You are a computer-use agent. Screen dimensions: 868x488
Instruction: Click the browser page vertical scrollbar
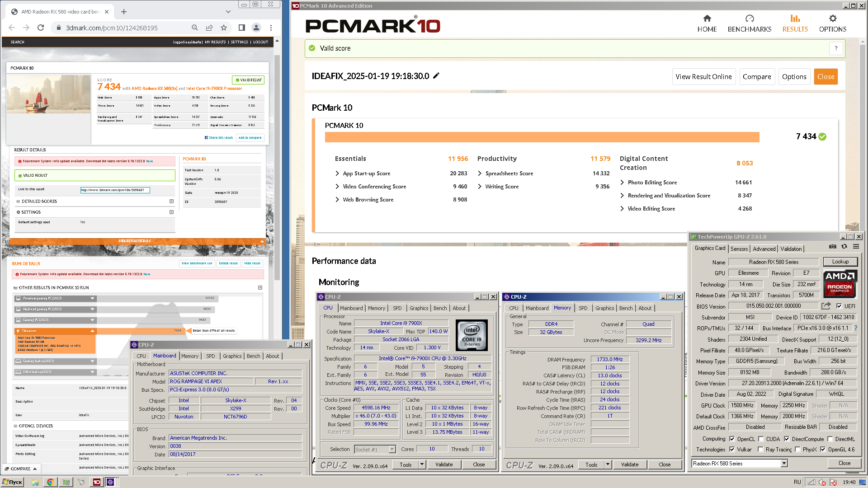click(277, 167)
